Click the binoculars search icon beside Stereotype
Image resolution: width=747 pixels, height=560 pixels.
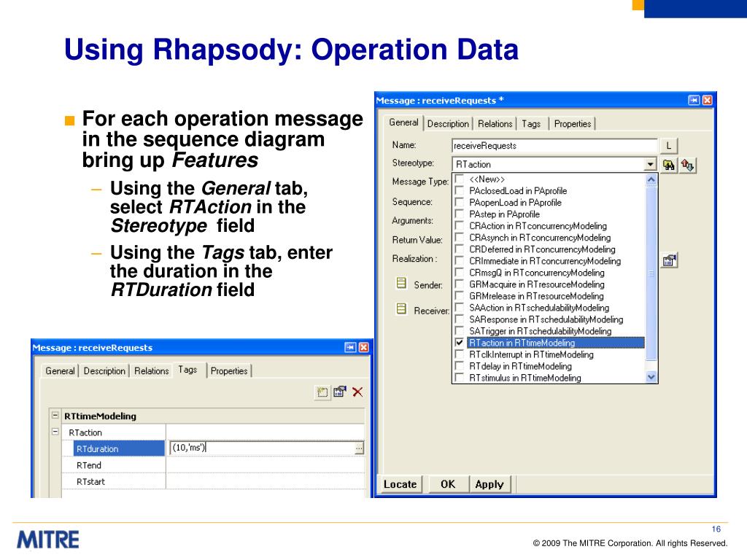pyautogui.click(x=668, y=165)
